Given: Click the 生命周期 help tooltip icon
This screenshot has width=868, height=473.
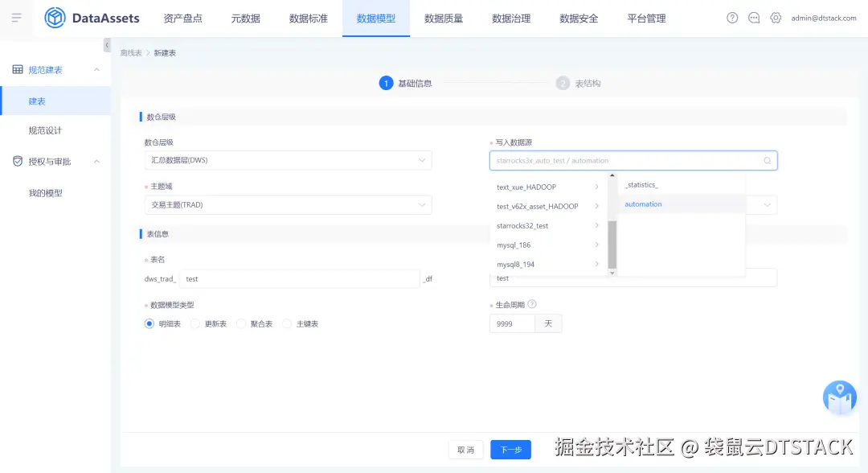Looking at the screenshot, I should pos(532,304).
